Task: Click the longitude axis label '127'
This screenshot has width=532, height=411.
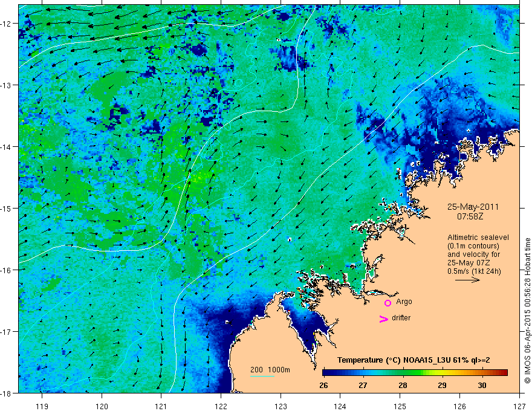Action: (519, 406)
